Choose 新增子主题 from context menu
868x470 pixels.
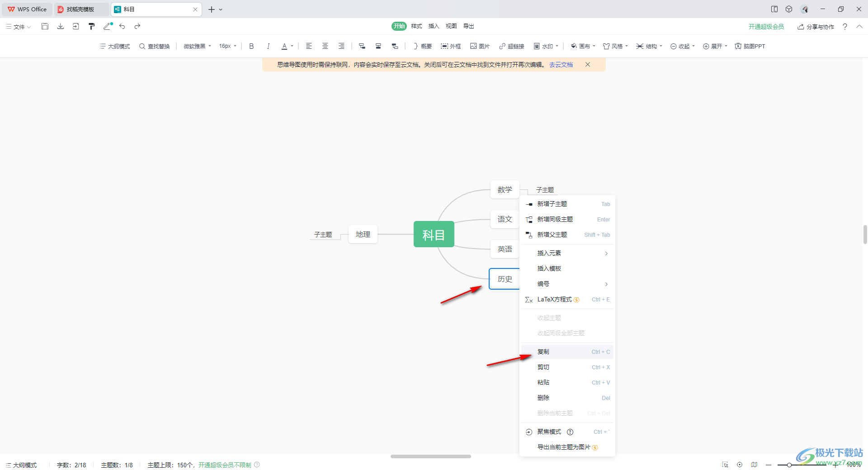pos(567,204)
